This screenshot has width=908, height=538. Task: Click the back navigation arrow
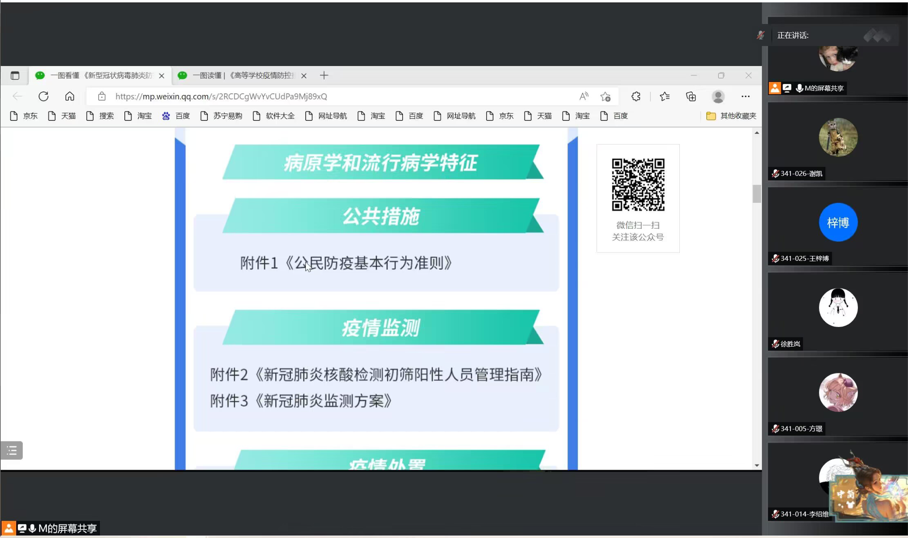pyautogui.click(x=17, y=97)
